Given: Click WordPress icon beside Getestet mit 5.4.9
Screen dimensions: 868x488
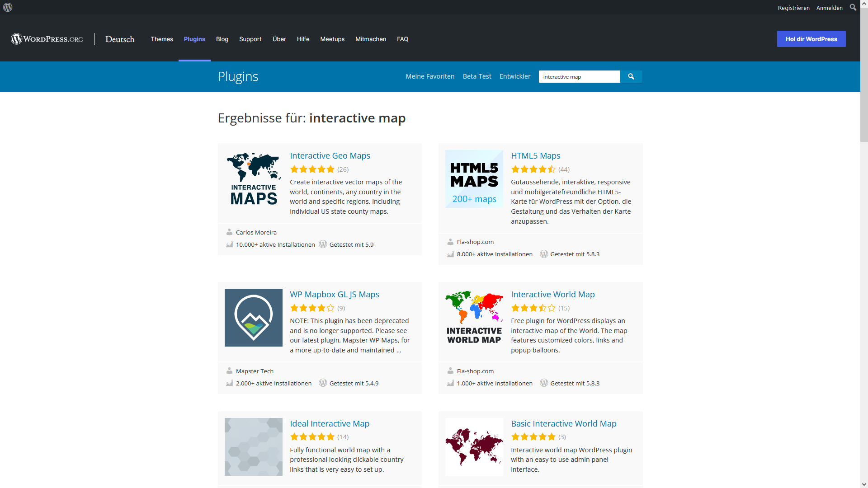Looking at the screenshot, I should pyautogui.click(x=323, y=383).
